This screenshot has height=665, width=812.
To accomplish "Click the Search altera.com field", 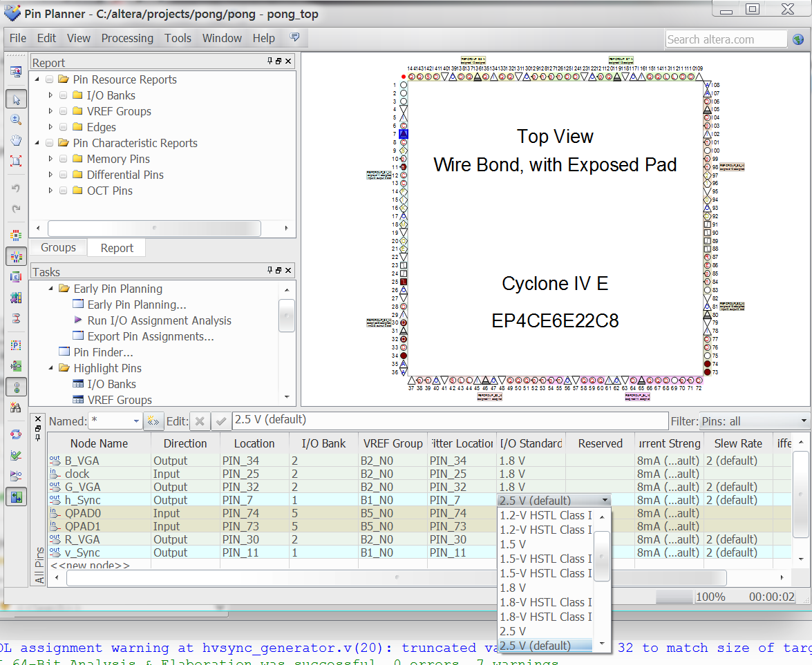I will 726,39.
